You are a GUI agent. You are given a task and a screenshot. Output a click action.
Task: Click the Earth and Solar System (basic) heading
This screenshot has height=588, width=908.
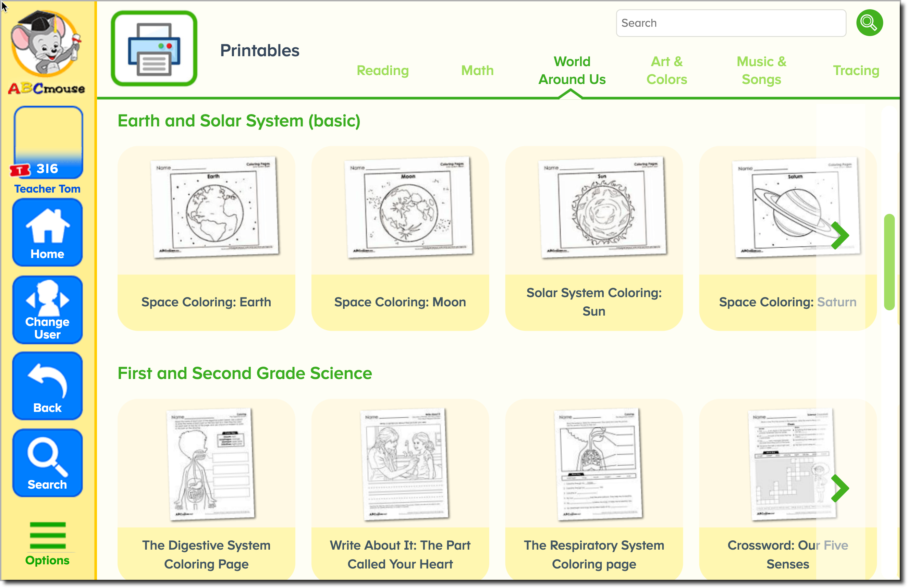point(239,121)
